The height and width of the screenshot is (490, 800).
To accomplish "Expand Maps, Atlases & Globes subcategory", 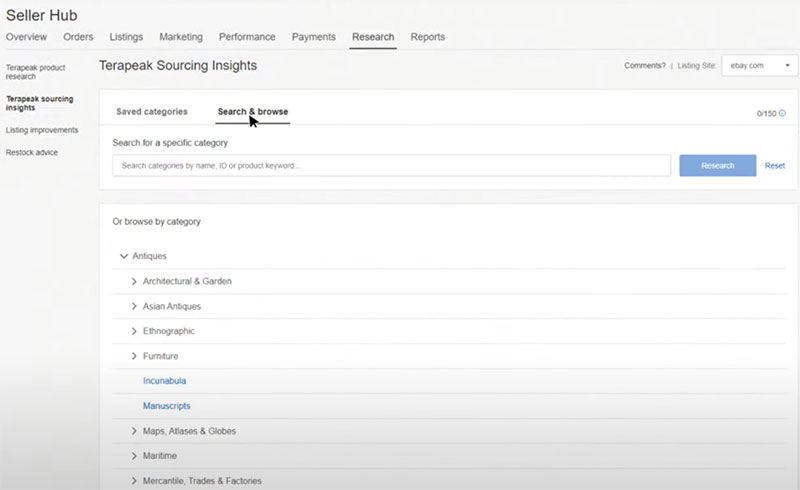I will pos(134,431).
